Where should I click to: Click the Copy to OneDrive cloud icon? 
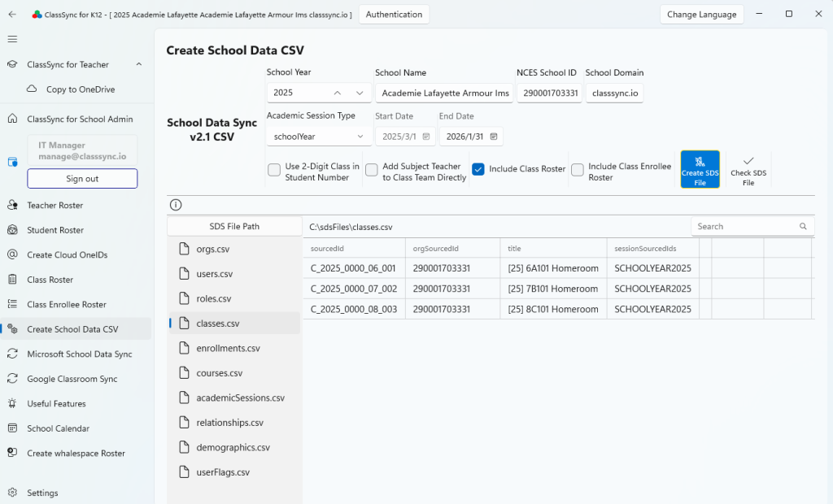32,89
